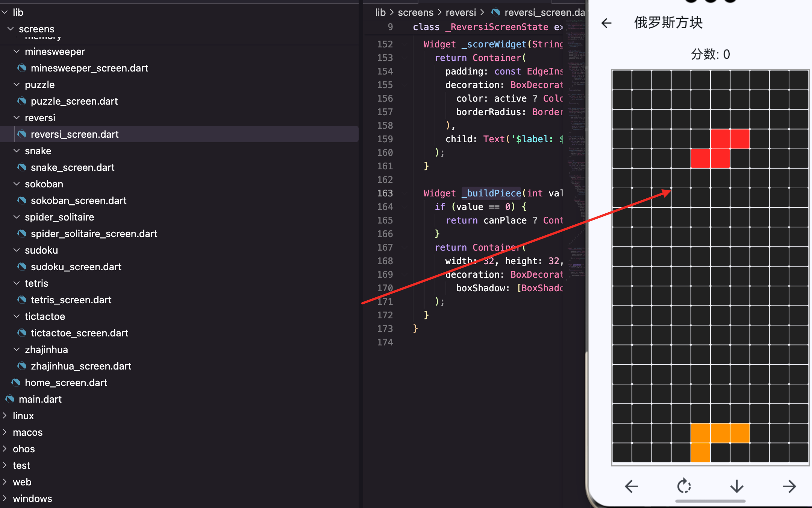Tap the move-left arrow game control
Screen dimensions: 812x508
click(632, 486)
